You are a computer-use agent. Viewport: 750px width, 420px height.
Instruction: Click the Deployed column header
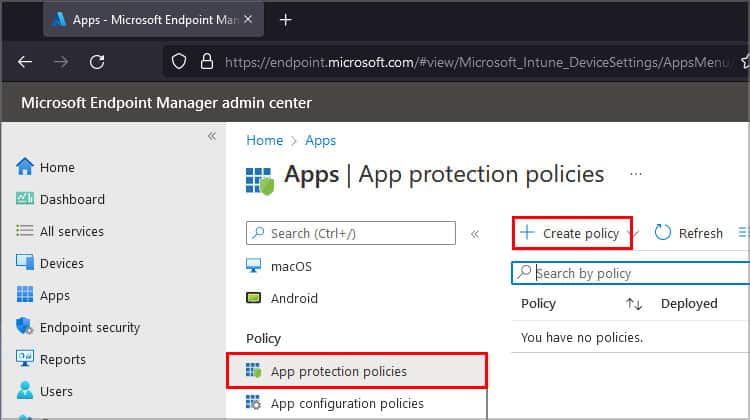(x=689, y=303)
